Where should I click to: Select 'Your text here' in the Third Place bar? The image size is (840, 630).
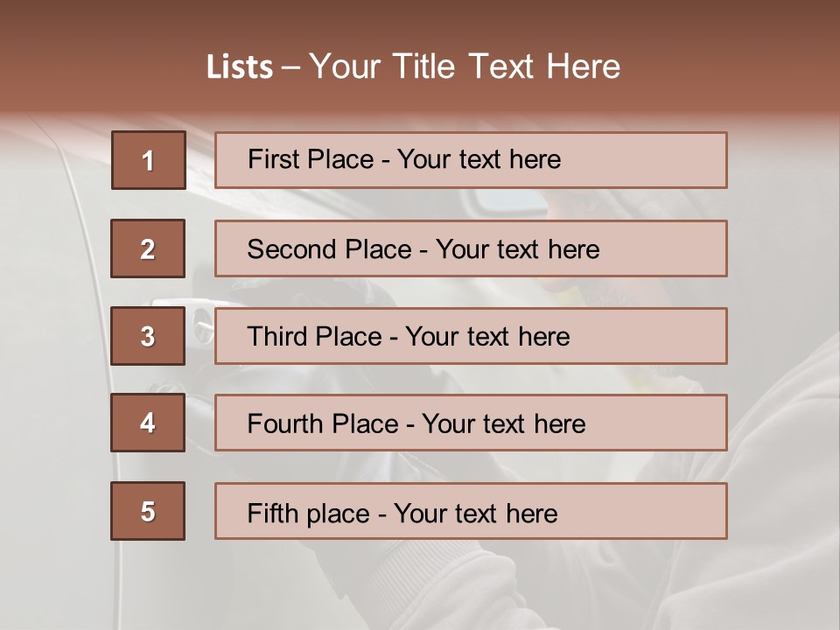tap(487, 337)
